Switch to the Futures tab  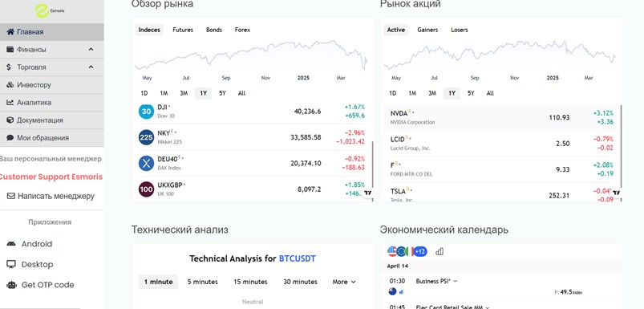click(x=183, y=30)
